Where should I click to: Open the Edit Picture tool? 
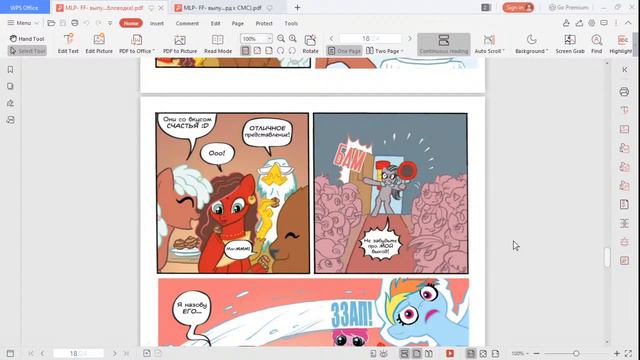coord(99,44)
